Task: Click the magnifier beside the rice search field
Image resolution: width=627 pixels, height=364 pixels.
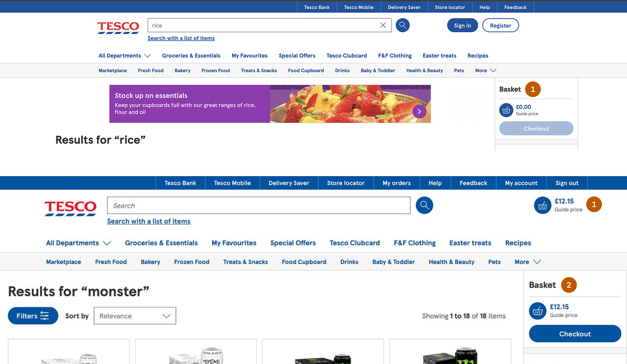Action: [x=402, y=25]
